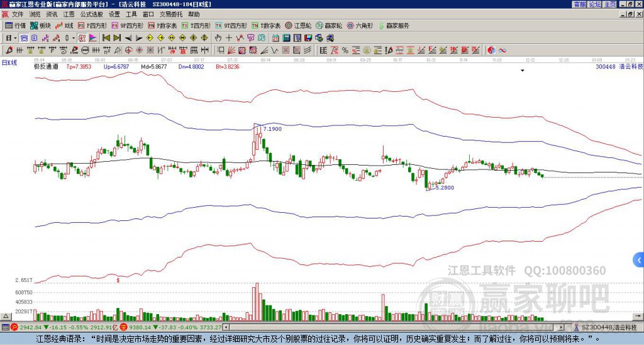The height and width of the screenshot is (345, 644).
Task: Select the hand pan tool
Action: point(218,38)
